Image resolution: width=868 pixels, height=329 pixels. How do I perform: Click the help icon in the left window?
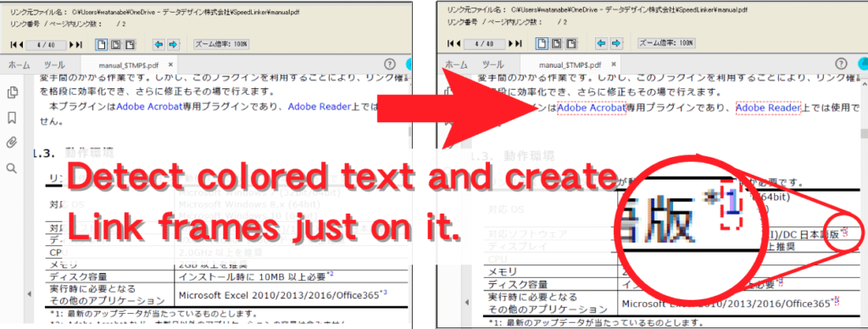(x=390, y=64)
